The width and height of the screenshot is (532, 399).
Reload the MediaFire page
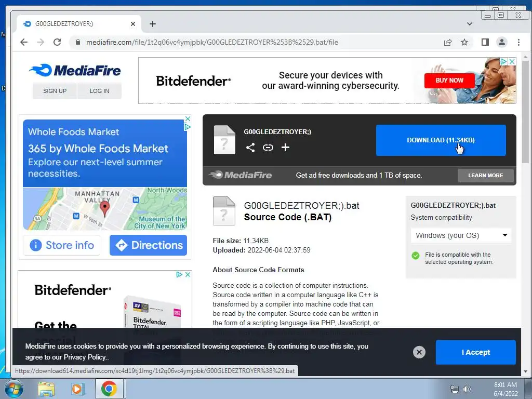point(57,42)
